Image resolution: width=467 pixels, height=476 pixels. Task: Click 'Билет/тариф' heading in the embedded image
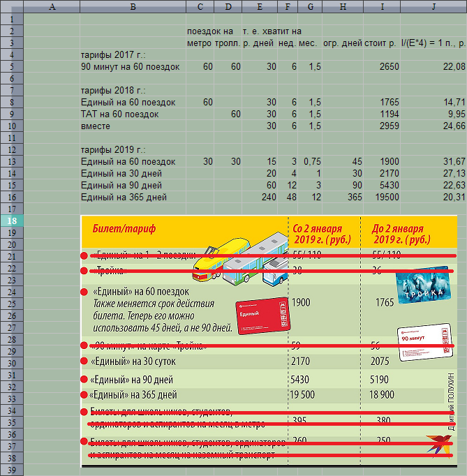(x=124, y=228)
